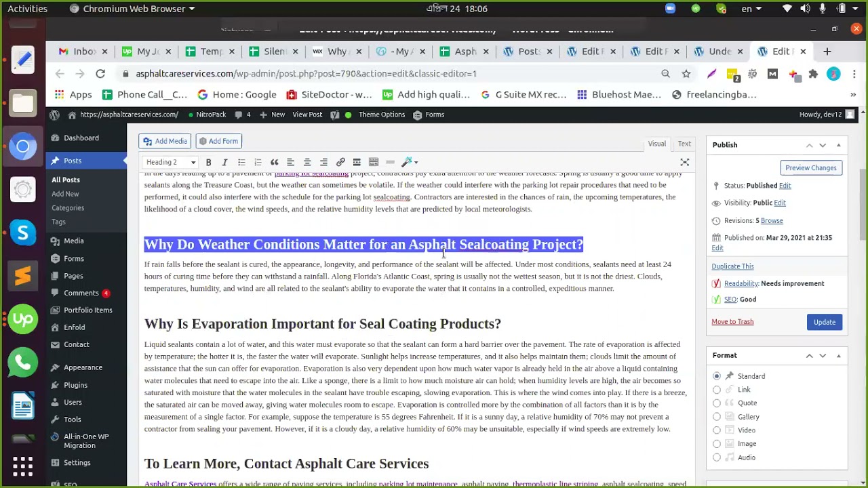Open the WordPress logo menu in the admin bar

pos(54,115)
